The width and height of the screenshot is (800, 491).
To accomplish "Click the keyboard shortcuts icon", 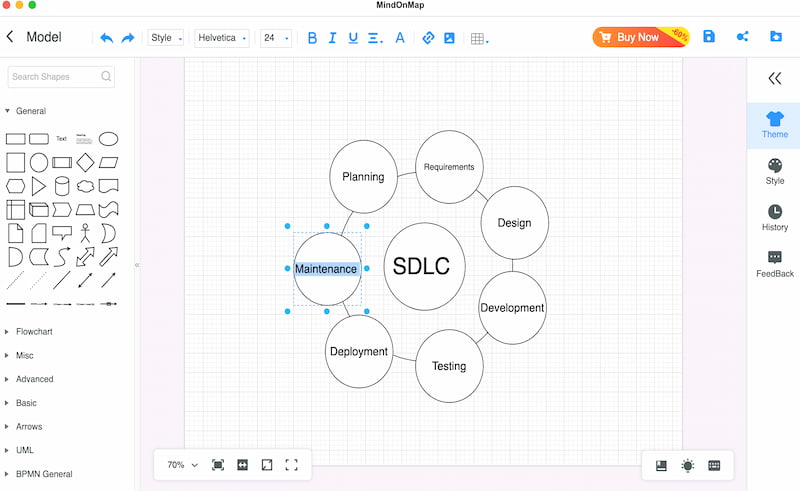I will pyautogui.click(x=714, y=465).
